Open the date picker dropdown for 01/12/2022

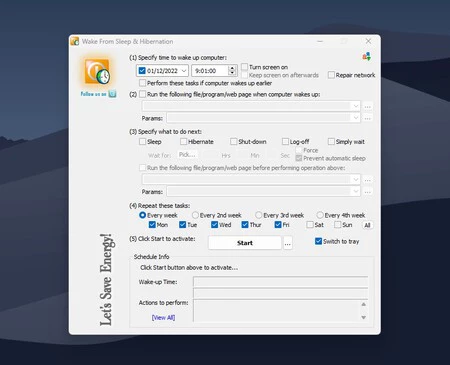(184, 71)
